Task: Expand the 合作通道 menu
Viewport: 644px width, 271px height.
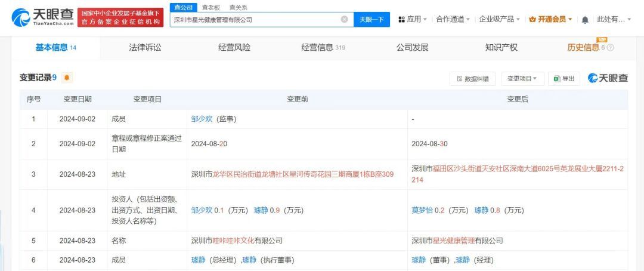Action: coord(452,19)
